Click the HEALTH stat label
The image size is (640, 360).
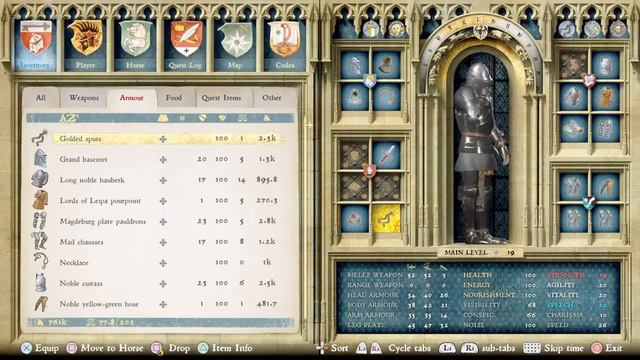(x=477, y=275)
